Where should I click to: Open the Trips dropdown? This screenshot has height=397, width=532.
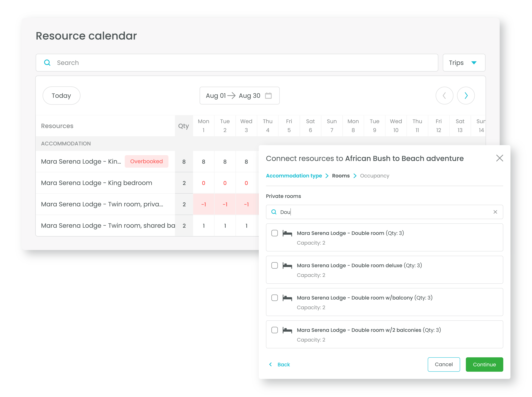[x=464, y=63]
